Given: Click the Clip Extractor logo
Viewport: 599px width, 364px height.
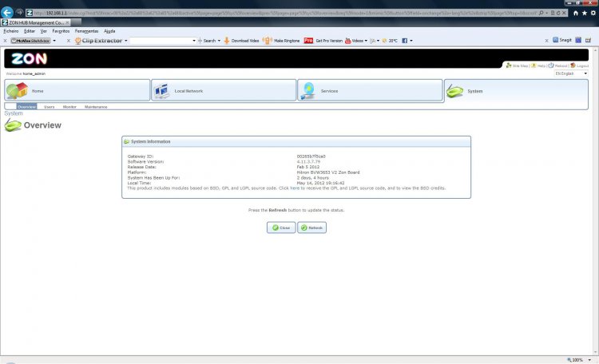Looking at the screenshot, I should 98,41.
